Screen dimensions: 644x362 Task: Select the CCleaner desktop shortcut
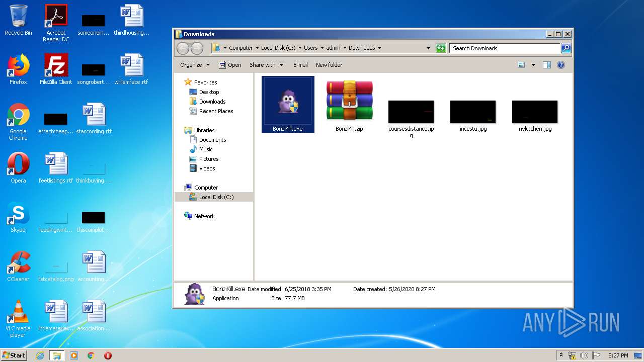point(18,266)
